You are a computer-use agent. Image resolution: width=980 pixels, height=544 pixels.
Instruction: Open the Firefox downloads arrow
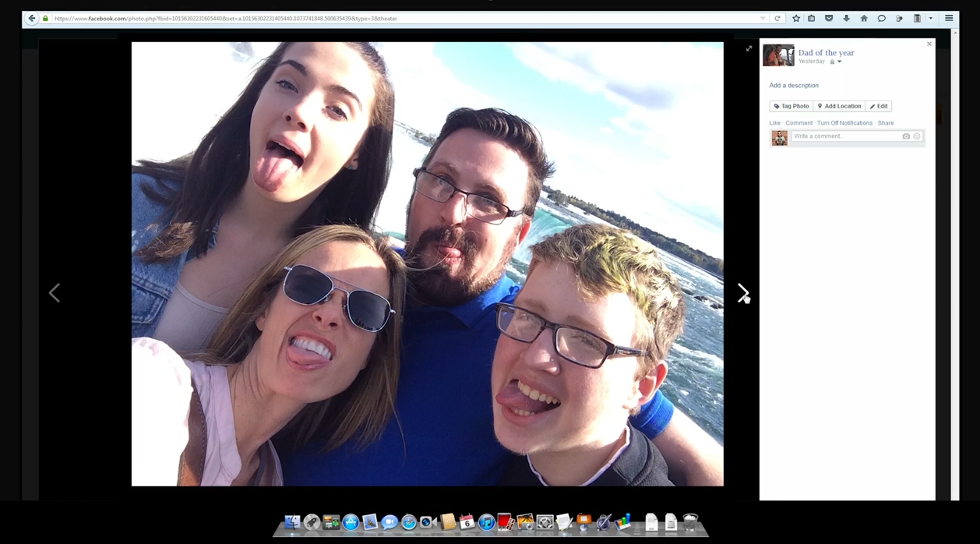point(846,19)
